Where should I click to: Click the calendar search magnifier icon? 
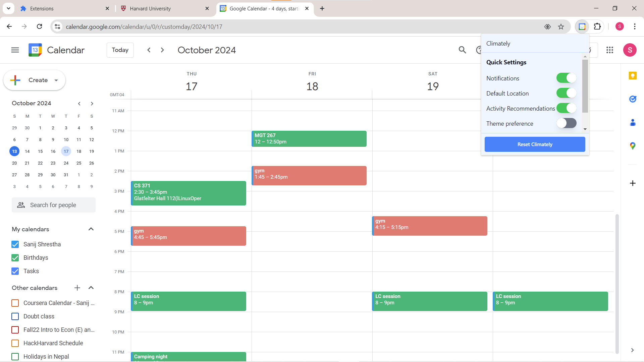click(x=462, y=50)
